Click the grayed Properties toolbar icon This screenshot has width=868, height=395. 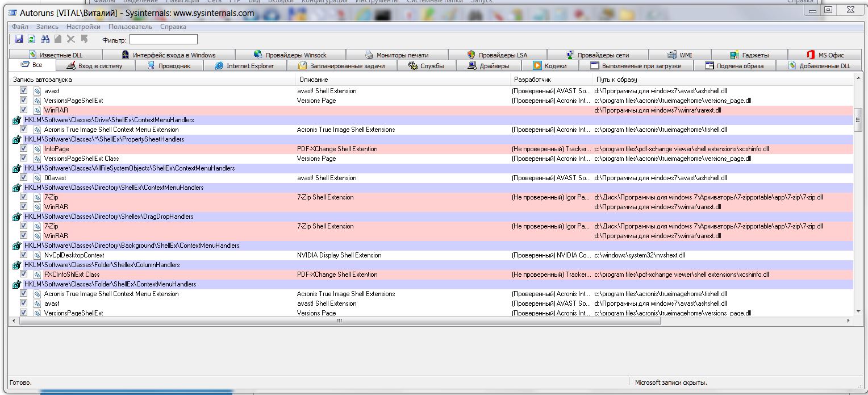(58, 39)
